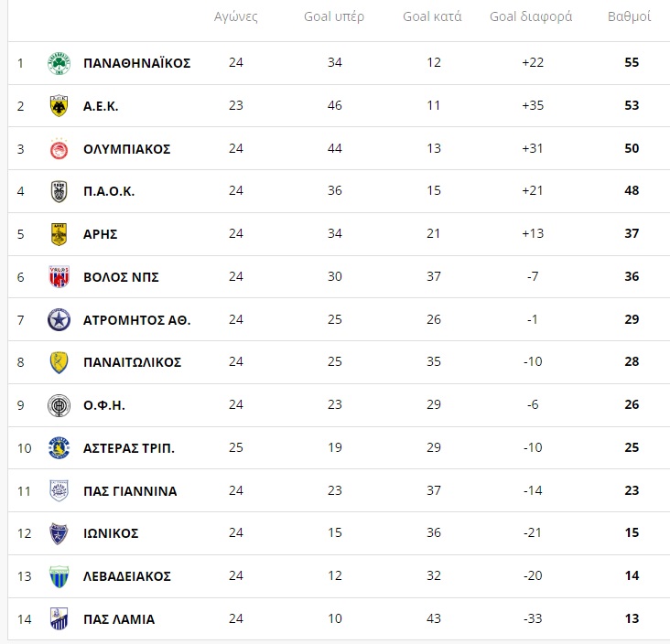Click the Panaitolikos yellow shield crest
This screenshot has height=644, width=670.
pos(59,362)
